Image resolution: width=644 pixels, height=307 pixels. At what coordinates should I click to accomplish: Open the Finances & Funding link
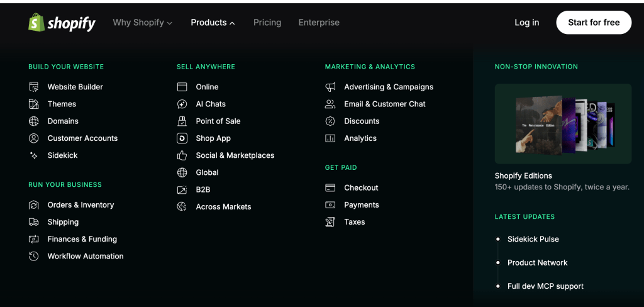(x=82, y=239)
